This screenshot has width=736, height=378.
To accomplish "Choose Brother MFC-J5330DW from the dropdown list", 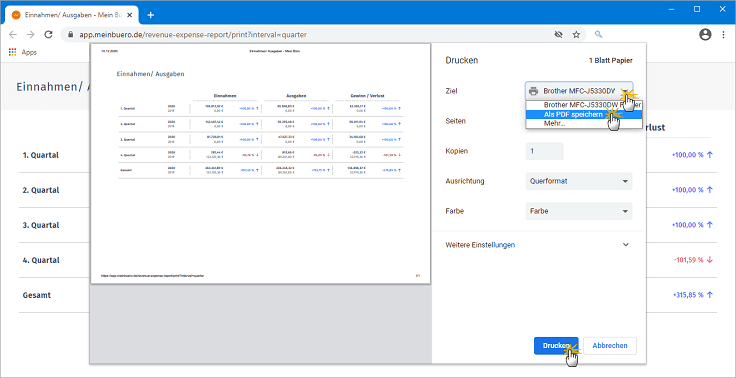I will (x=584, y=105).
